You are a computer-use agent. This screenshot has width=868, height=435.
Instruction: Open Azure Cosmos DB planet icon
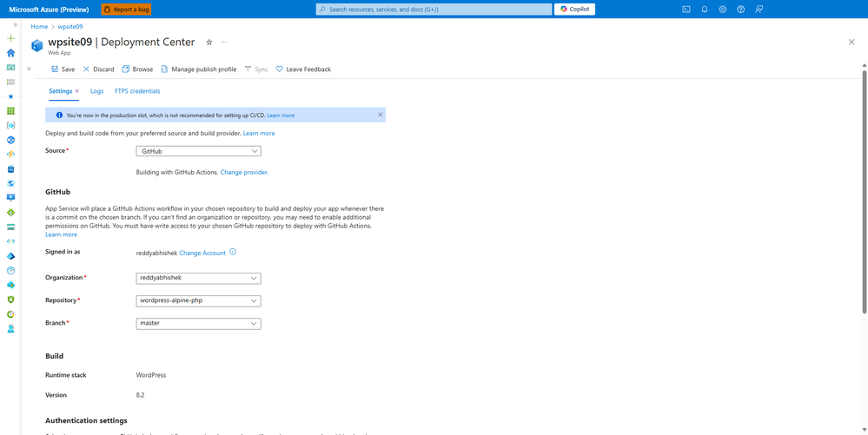tap(10, 183)
